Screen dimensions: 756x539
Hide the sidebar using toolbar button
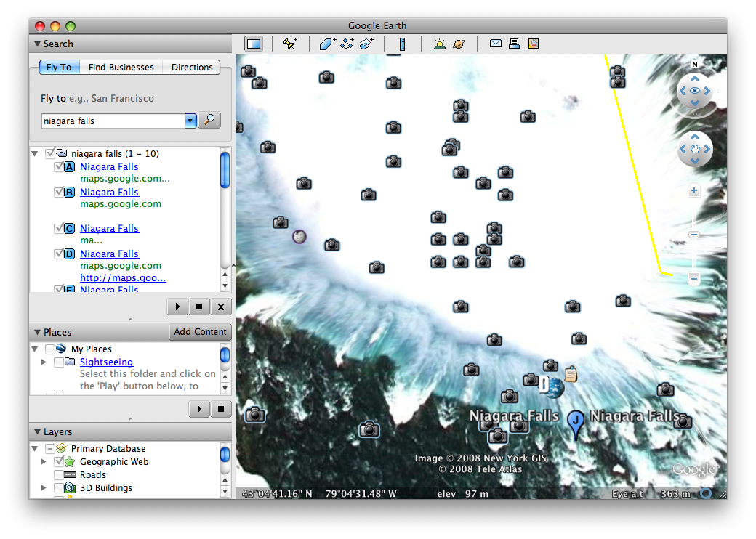(x=254, y=44)
